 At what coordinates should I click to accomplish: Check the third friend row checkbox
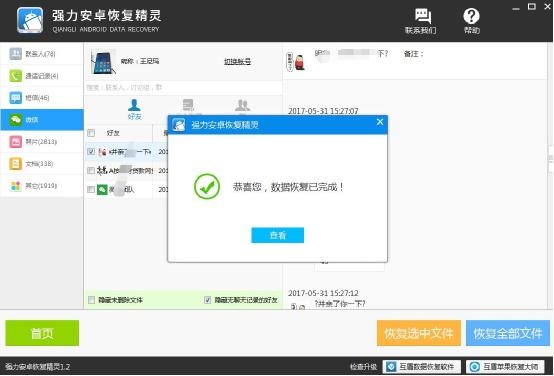point(91,189)
